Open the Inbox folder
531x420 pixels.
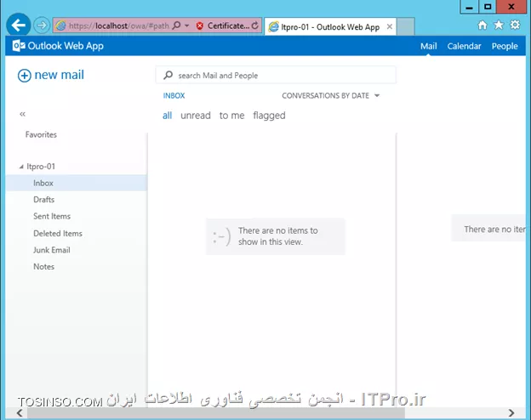(x=77, y=183)
